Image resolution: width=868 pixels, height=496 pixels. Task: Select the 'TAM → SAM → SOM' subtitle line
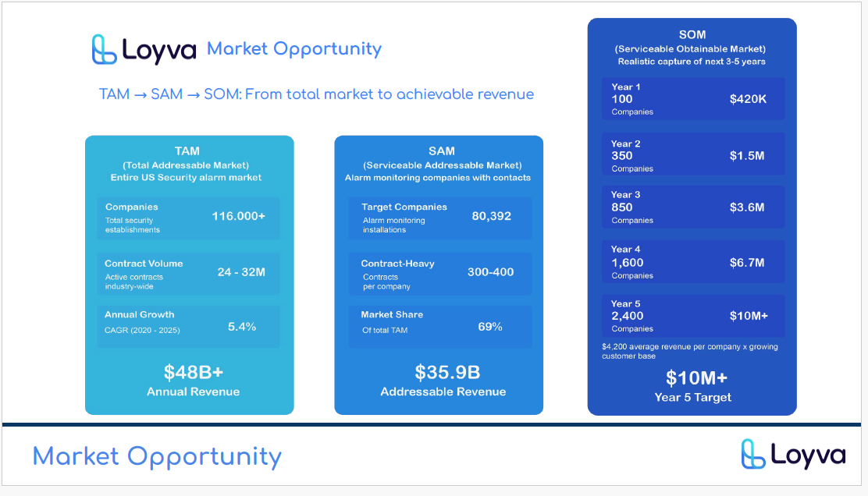click(x=316, y=94)
